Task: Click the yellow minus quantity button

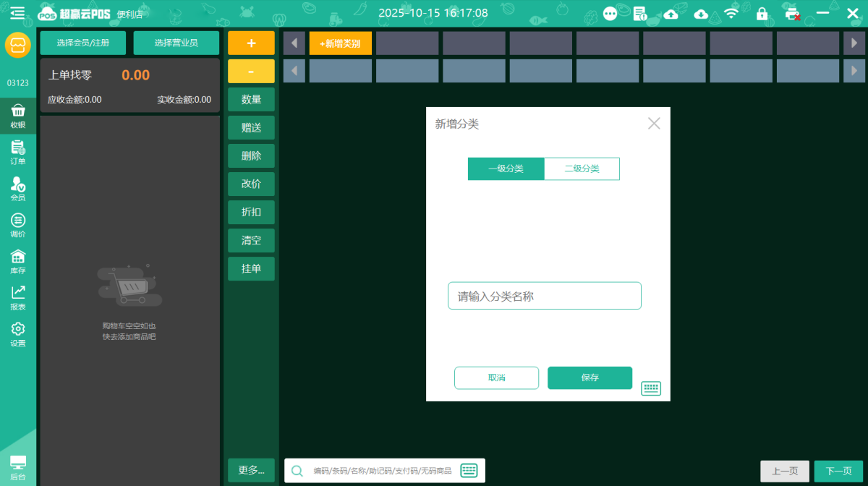Action: (x=251, y=71)
